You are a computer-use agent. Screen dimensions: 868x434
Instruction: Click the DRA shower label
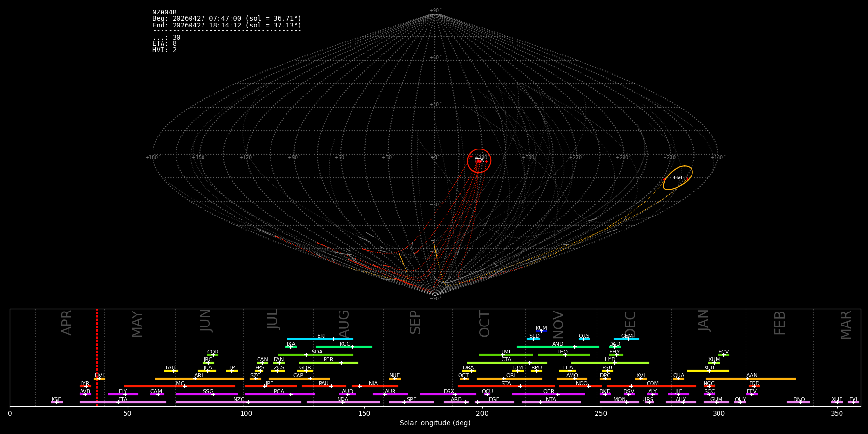pyautogui.click(x=468, y=368)
